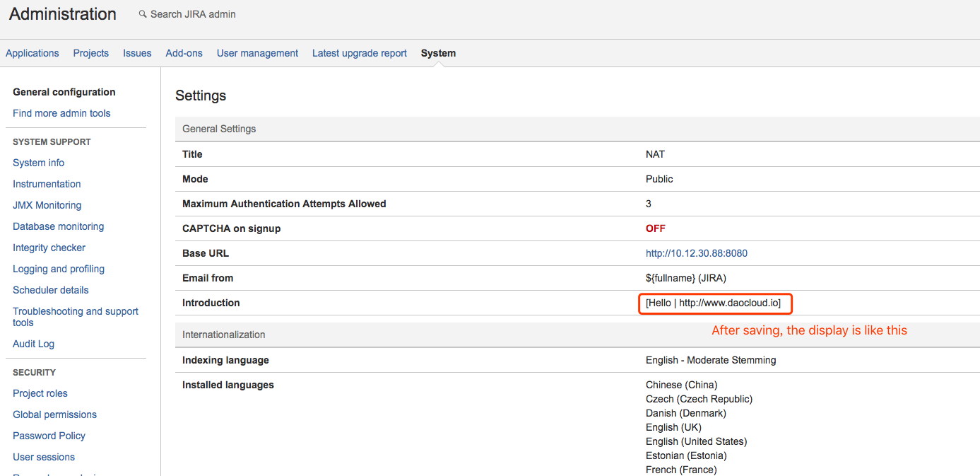Select the System tab
Image resolution: width=980 pixels, height=476 pixels.
pos(438,53)
